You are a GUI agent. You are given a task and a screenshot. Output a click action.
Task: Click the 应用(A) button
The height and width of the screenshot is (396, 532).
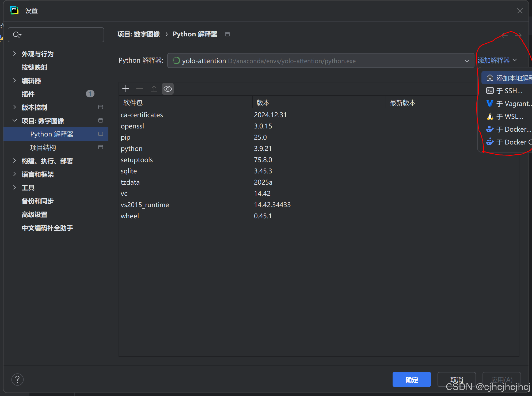pyautogui.click(x=501, y=379)
